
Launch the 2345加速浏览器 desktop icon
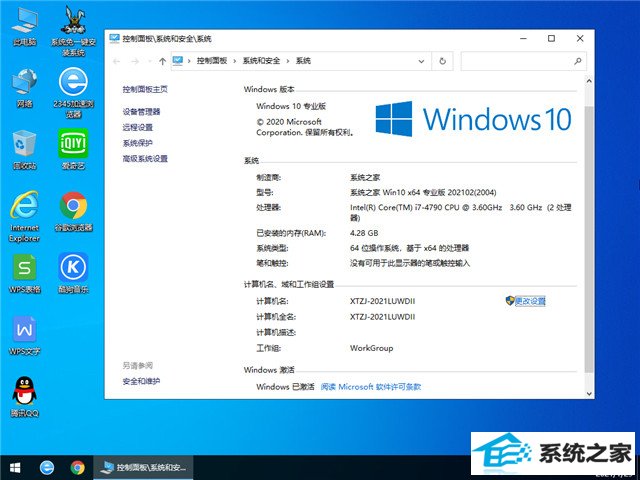(x=73, y=93)
